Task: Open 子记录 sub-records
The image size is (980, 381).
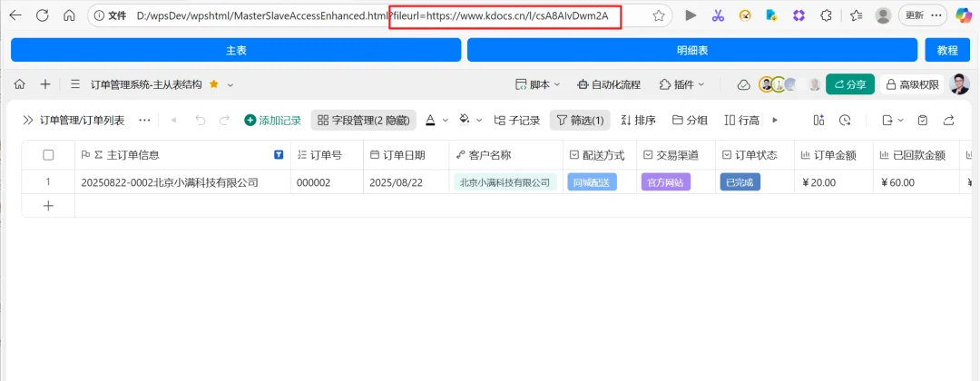Action: pos(516,120)
